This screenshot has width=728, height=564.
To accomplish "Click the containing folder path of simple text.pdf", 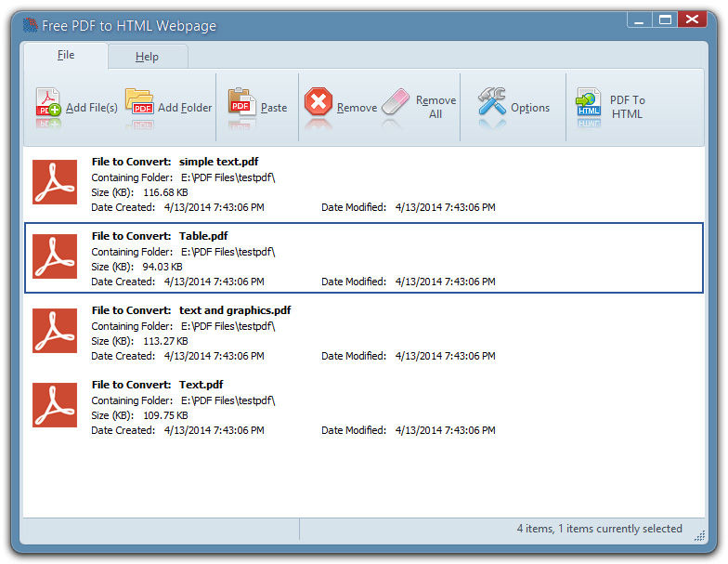I will pyautogui.click(x=228, y=177).
